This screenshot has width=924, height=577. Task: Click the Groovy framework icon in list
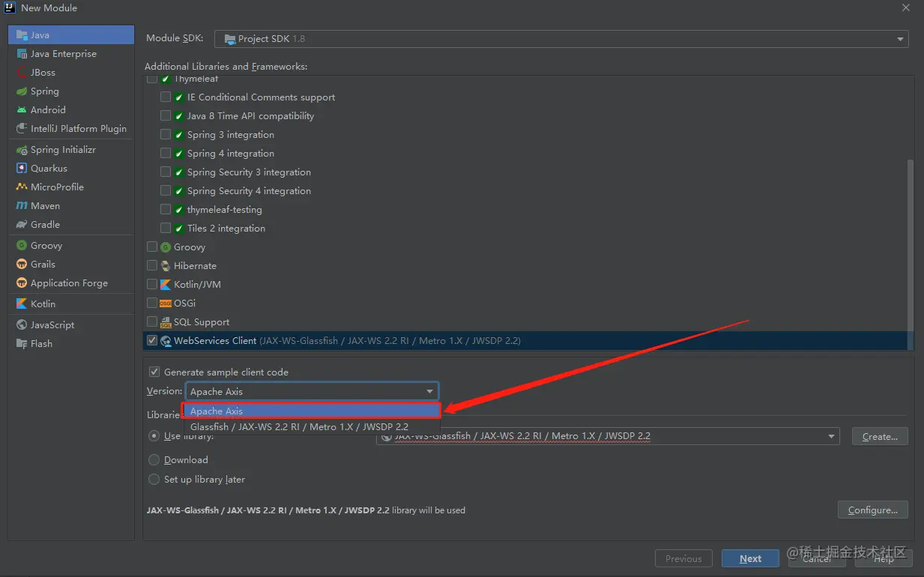click(166, 247)
